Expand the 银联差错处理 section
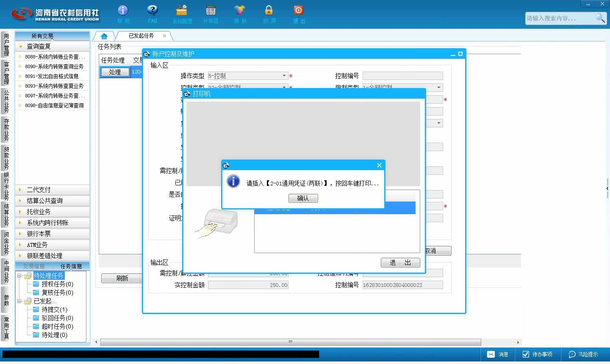 tap(52, 256)
